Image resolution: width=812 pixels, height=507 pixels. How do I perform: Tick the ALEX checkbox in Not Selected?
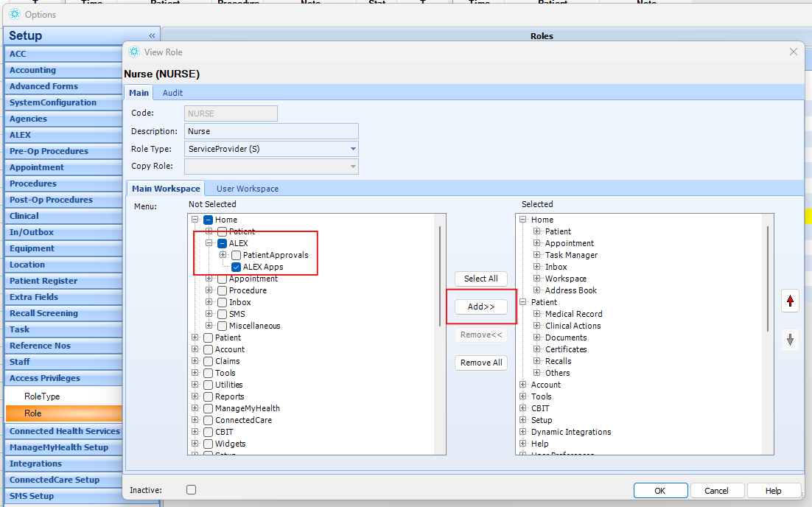pyautogui.click(x=223, y=243)
